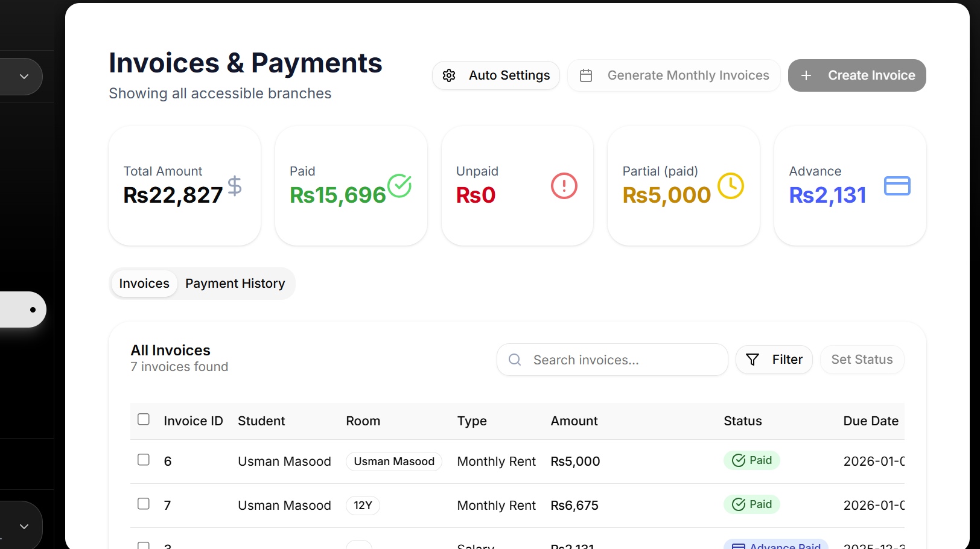Click the search magnifier icon in invoices search
This screenshot has width=980, height=549.
click(x=514, y=360)
